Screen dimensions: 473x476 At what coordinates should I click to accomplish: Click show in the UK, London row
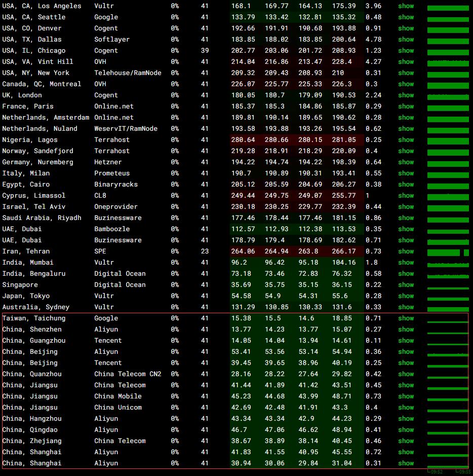coord(406,95)
